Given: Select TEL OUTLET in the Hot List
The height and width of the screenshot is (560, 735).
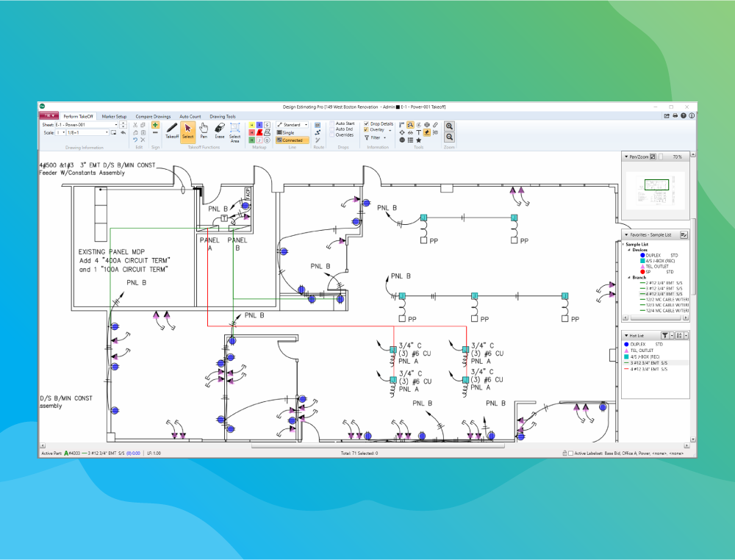Looking at the screenshot, I should coord(645,351).
